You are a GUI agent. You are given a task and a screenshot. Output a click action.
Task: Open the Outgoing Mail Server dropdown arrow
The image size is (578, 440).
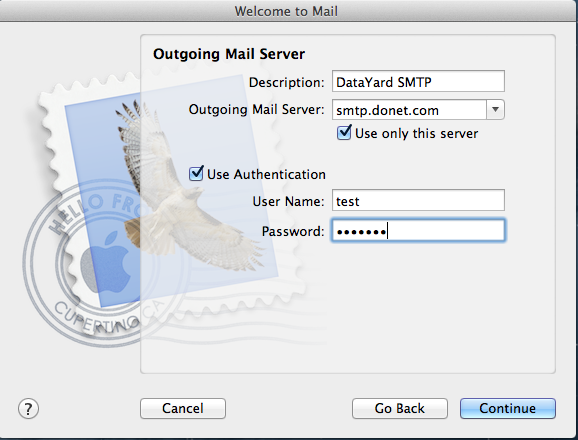coord(495,109)
